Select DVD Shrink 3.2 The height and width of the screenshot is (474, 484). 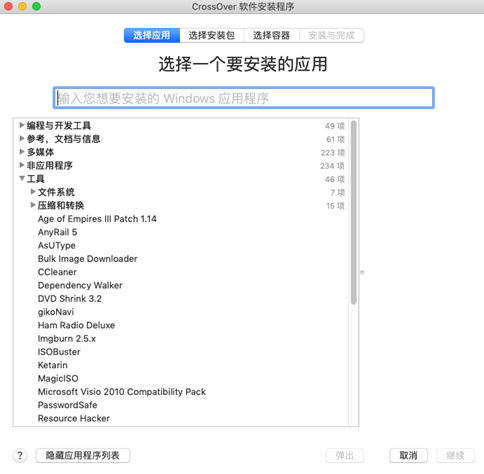click(x=70, y=299)
